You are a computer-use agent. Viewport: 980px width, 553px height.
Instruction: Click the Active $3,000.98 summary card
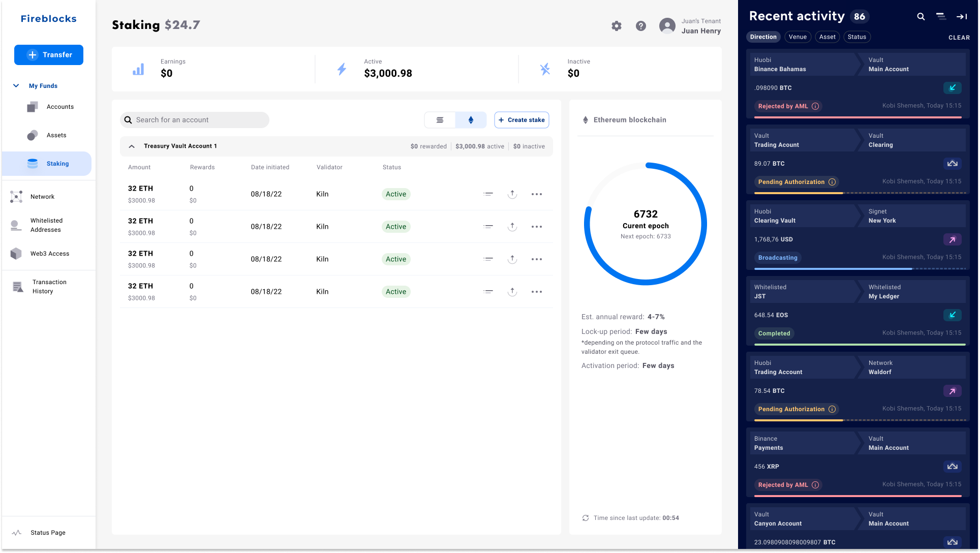[x=417, y=69]
